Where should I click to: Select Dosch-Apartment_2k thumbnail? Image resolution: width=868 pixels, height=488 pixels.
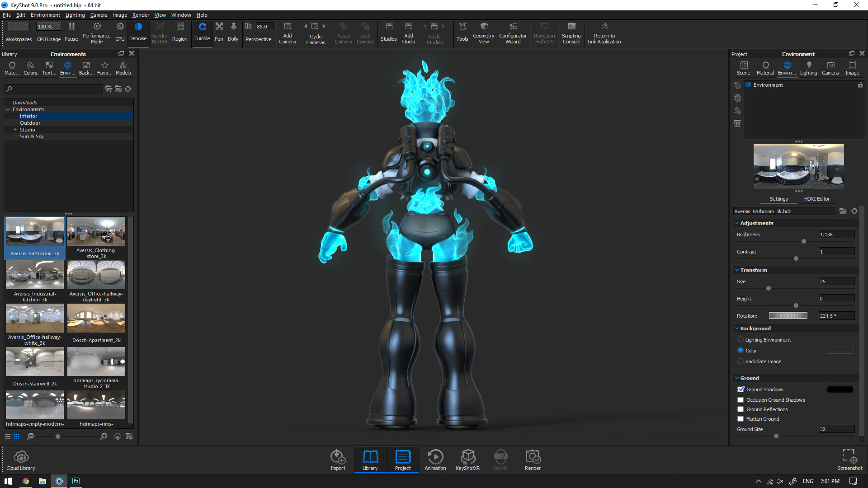[x=96, y=318]
